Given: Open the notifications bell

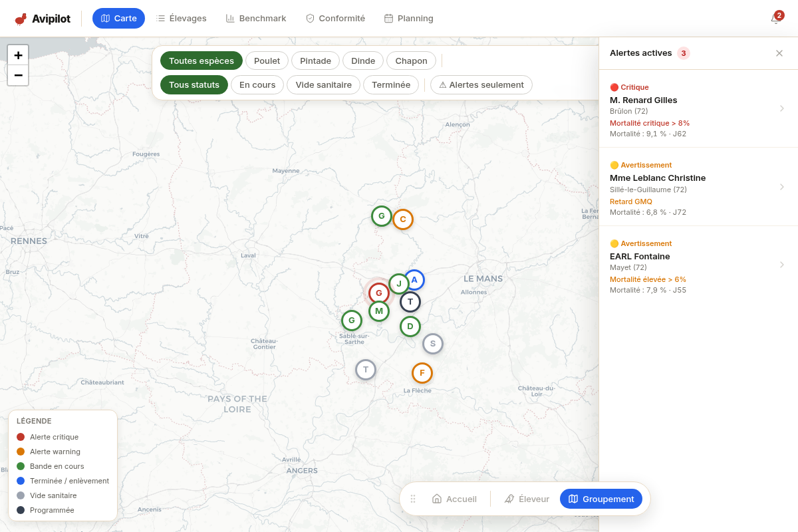Looking at the screenshot, I should pyautogui.click(x=775, y=19).
